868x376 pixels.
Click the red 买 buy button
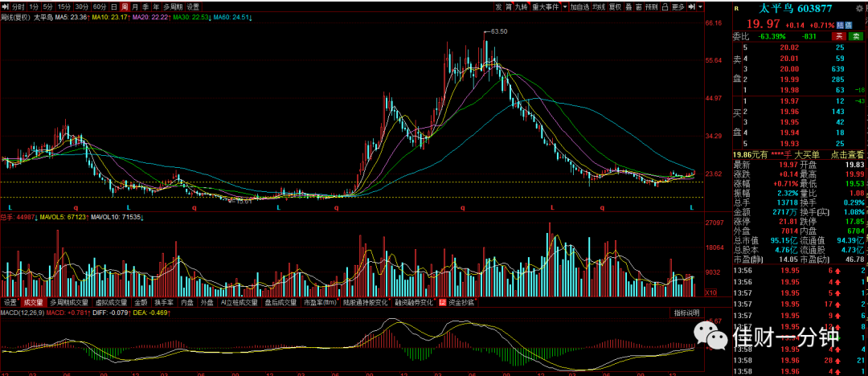(x=839, y=36)
